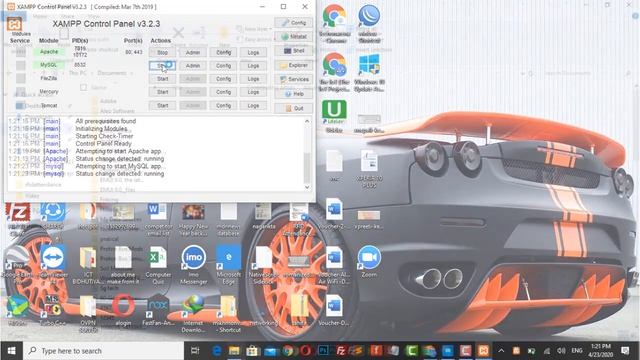640x360 pixels.
Task: Click the Apache module label
Action: [x=49, y=52]
